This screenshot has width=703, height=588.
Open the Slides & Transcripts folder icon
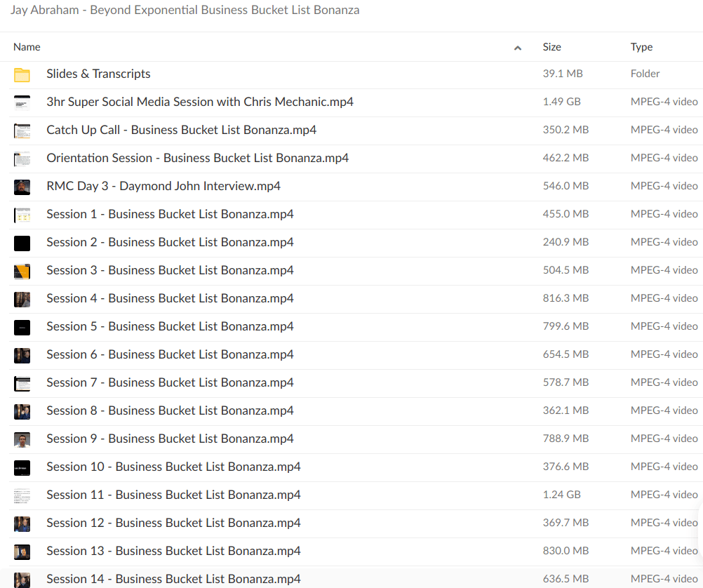coord(21,74)
